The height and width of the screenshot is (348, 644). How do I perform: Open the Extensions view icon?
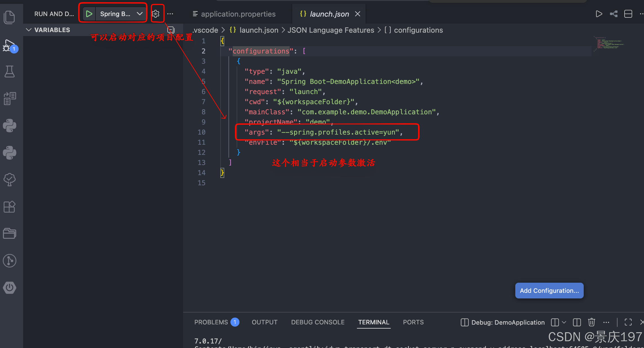point(9,207)
